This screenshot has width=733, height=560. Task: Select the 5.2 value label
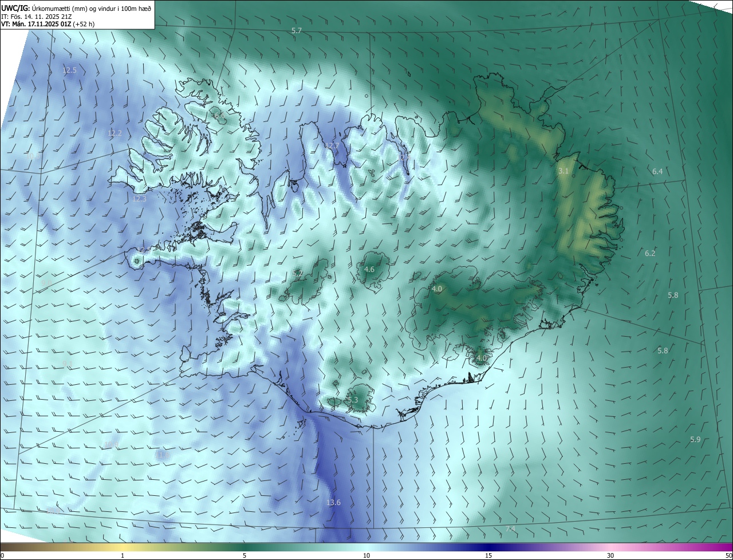click(298, 274)
